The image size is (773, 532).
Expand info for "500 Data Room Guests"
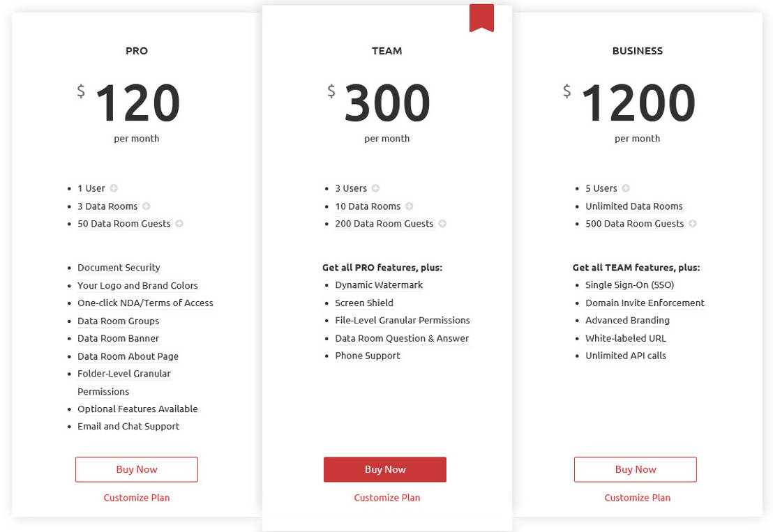coord(692,223)
